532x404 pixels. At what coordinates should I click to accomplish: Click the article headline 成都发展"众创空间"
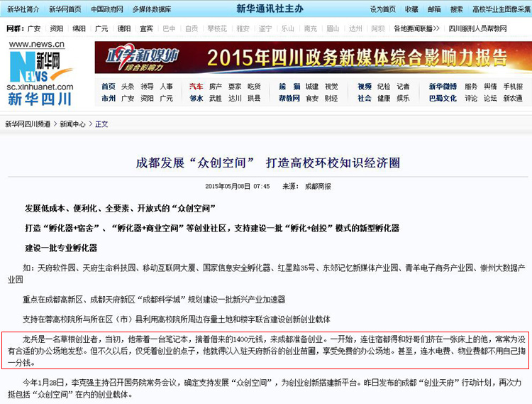268,163
